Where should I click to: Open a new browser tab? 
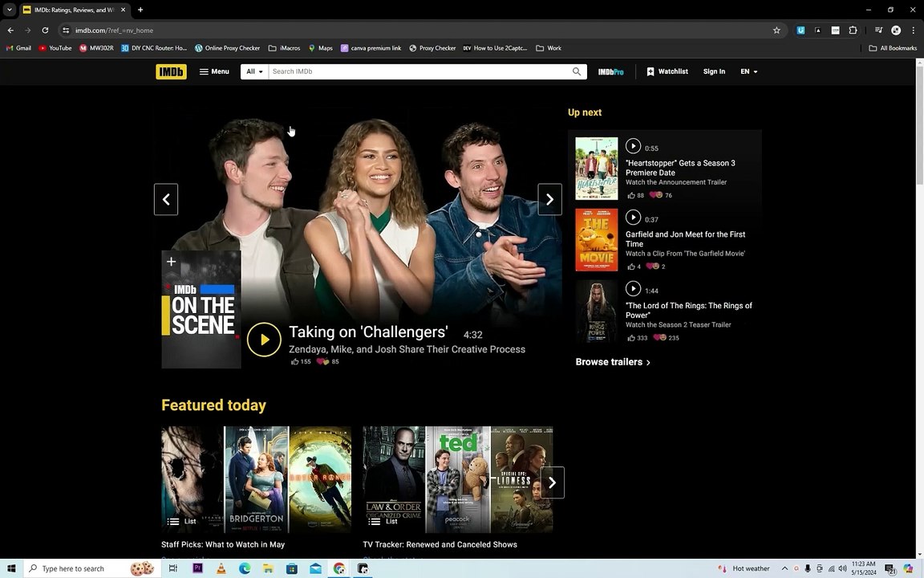coord(140,10)
